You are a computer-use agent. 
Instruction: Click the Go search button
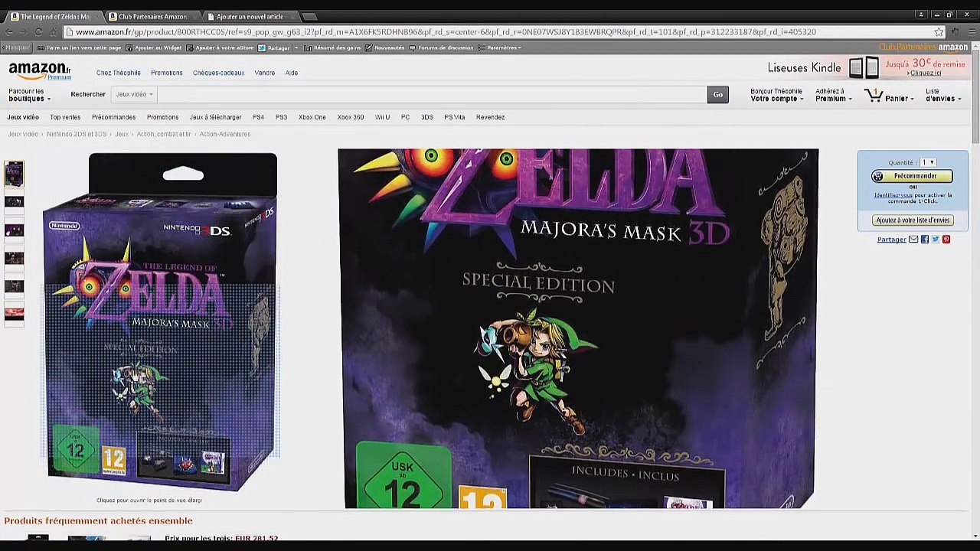718,94
